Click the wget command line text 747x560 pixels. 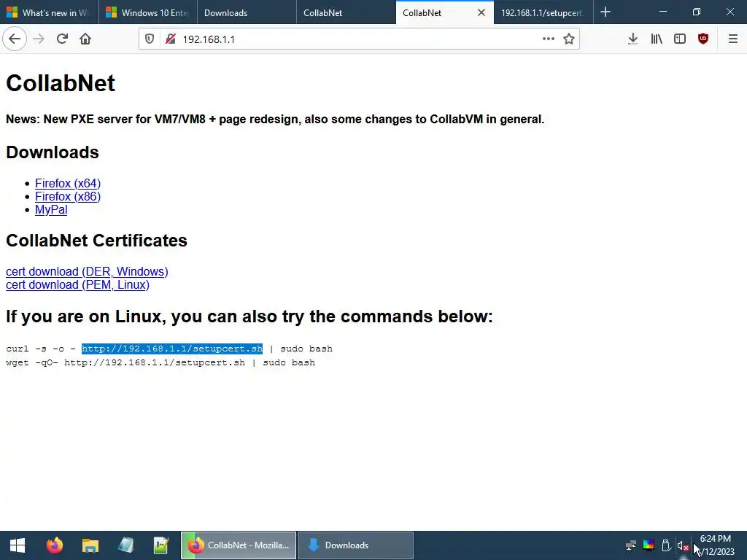click(160, 362)
